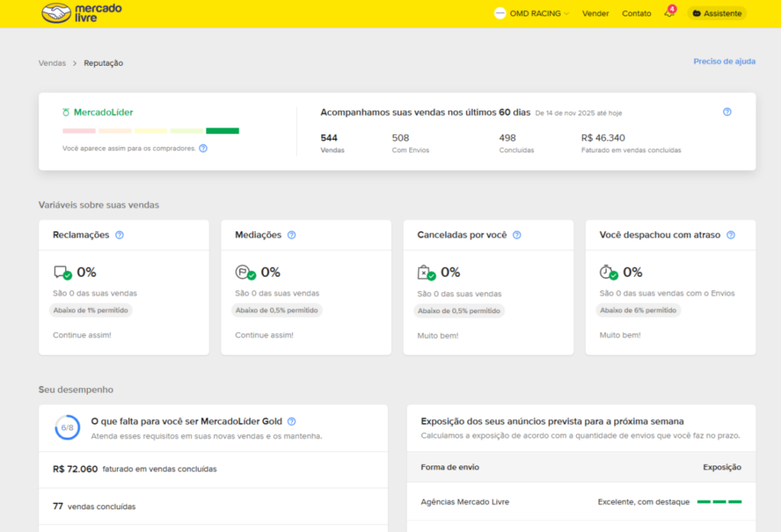Screen dimensions: 781x532
Task: Open the Vender menu item
Action: tap(596, 14)
